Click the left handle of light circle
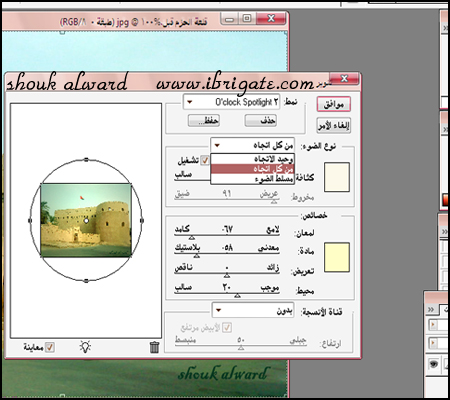The height and width of the screenshot is (400, 450). tap(30, 220)
